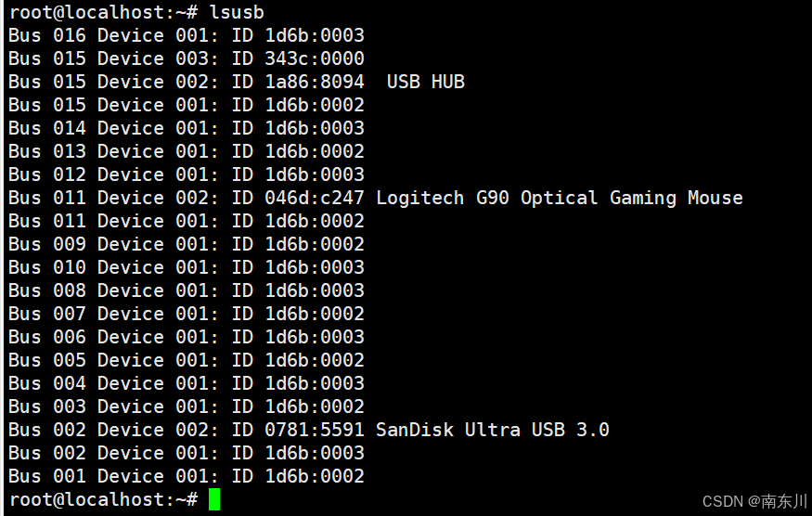Click the Bus 013 Device 001 line
The image size is (812, 516).
(187, 151)
